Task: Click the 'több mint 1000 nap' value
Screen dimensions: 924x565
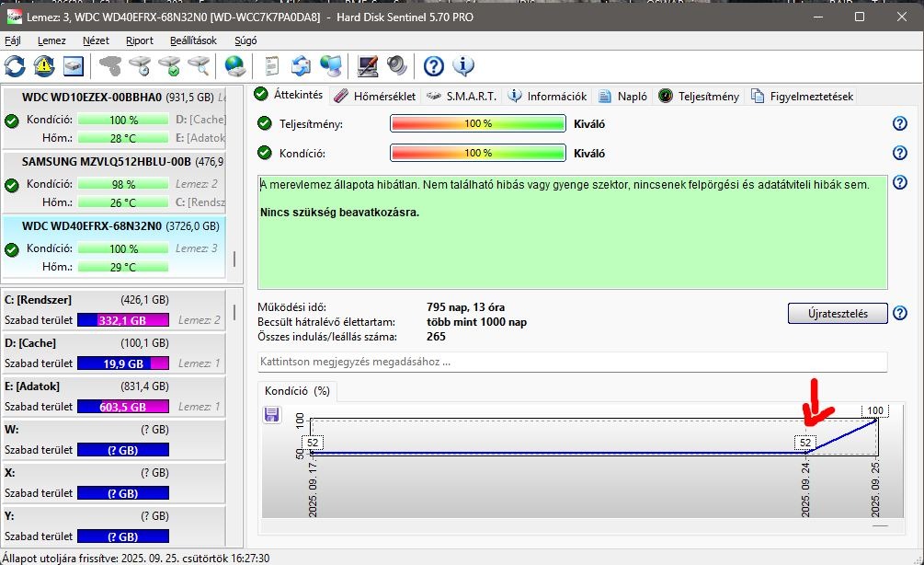Action: (x=477, y=322)
